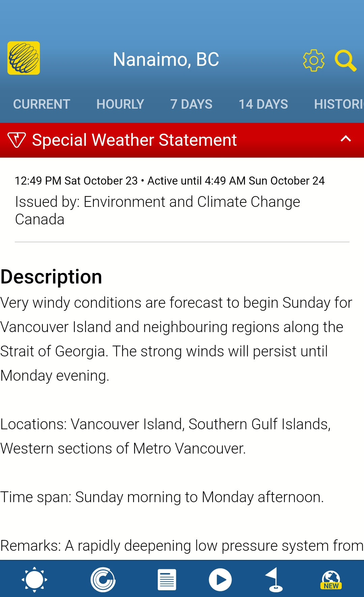Tap the sun weather icon in bottom bar

[x=34, y=580]
